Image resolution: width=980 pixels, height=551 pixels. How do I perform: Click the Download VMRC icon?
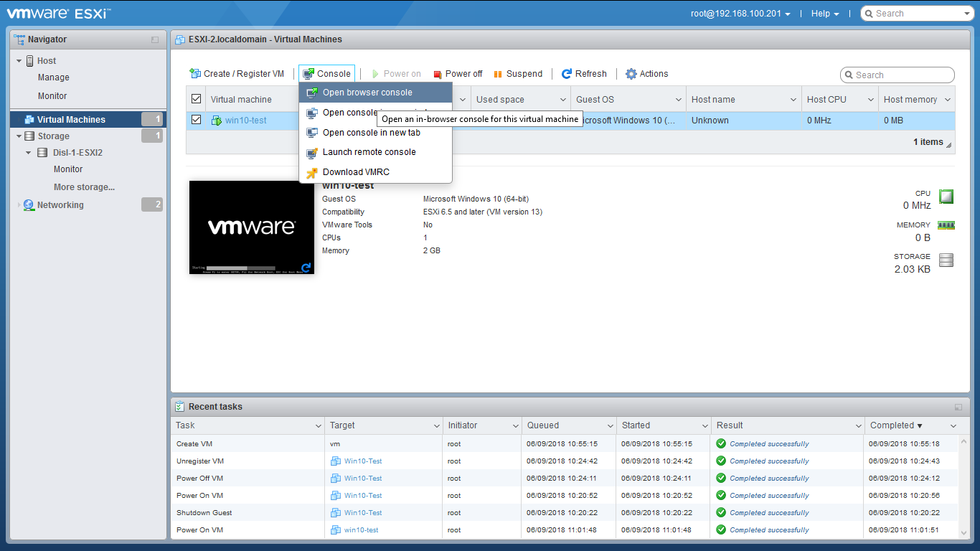click(311, 172)
